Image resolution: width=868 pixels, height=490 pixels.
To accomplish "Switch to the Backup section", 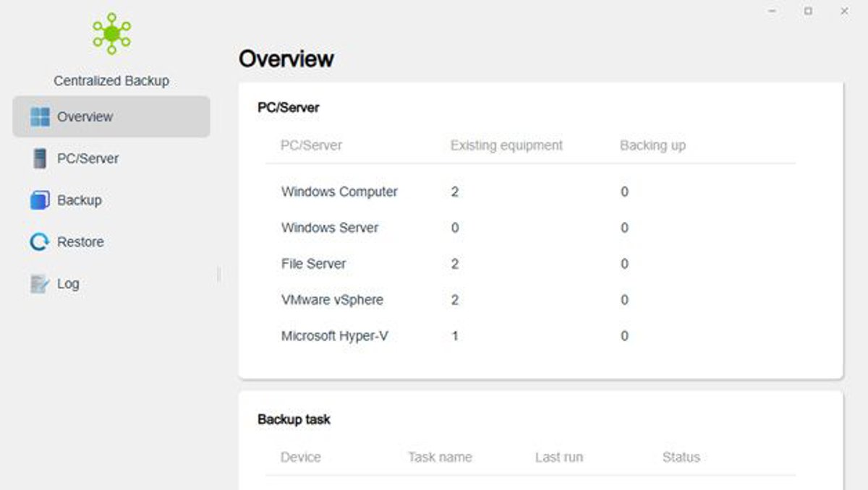I will pos(80,200).
